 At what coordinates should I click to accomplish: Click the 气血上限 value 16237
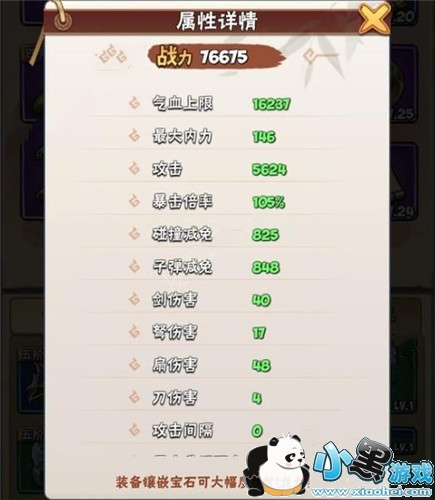(271, 104)
